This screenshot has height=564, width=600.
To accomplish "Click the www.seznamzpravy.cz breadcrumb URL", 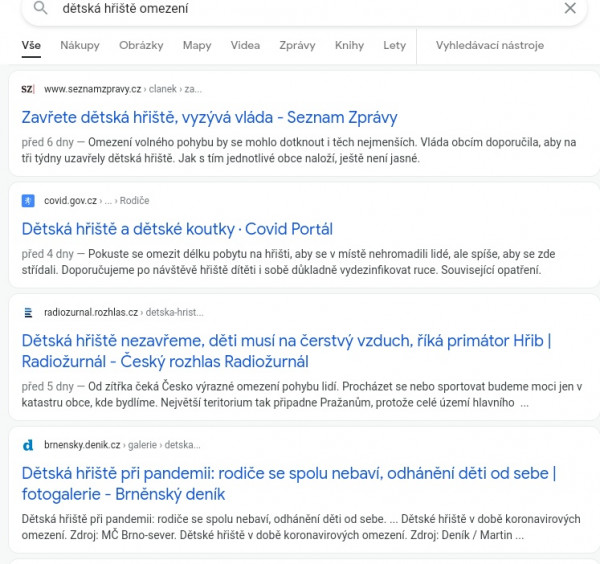I will pos(92,89).
